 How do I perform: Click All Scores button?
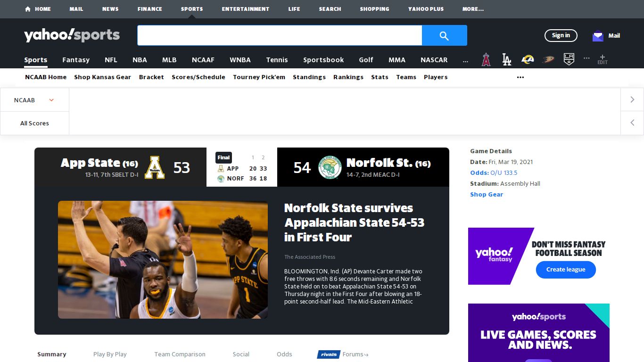point(34,123)
